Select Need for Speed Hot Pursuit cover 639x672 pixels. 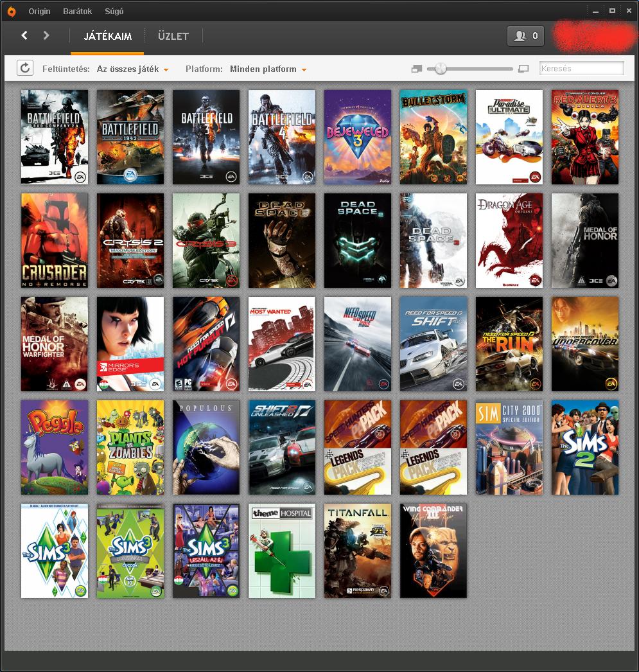tap(206, 344)
